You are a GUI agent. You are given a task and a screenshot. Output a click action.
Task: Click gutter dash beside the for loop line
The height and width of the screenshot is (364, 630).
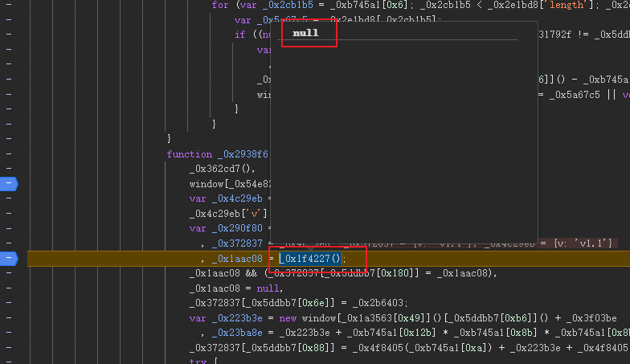[x=8, y=5]
